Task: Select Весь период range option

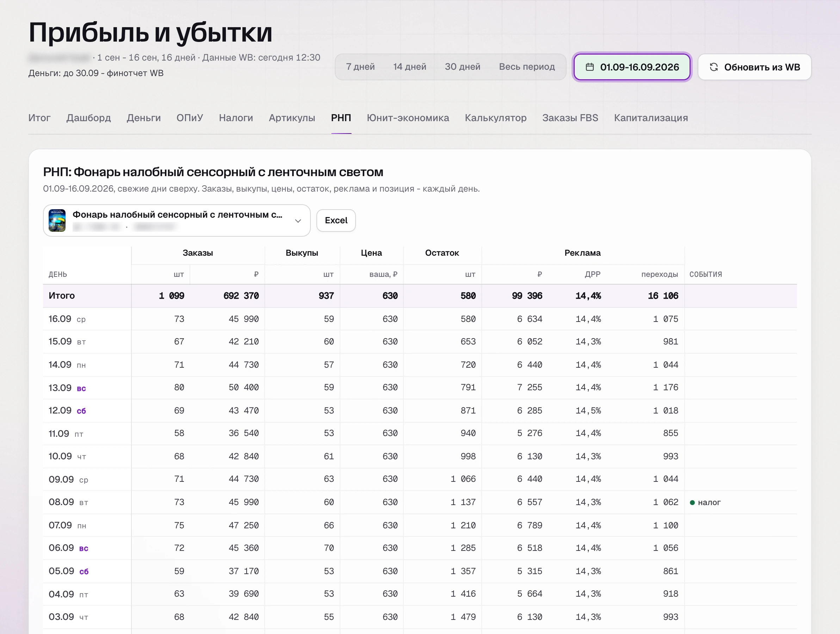Action: 527,67
